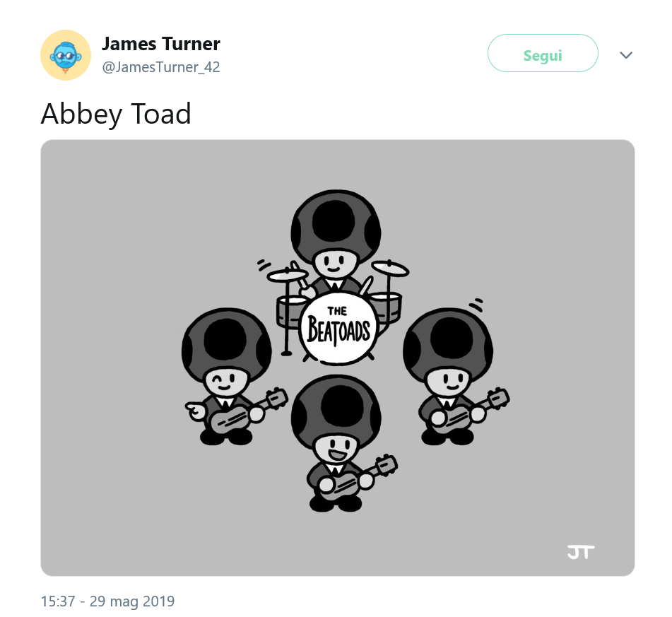Click the JT signature in the artwork
The height and width of the screenshot is (617, 672).
tap(580, 552)
